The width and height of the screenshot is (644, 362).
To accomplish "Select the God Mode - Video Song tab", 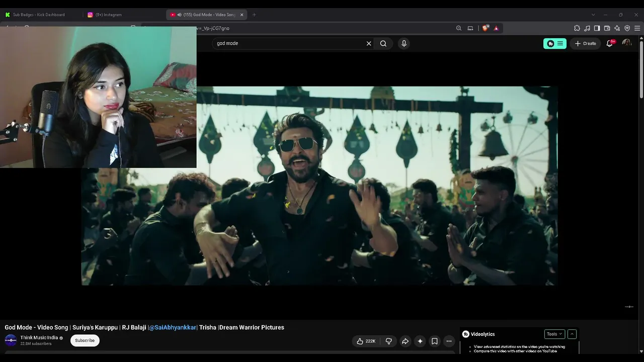I will point(206,15).
